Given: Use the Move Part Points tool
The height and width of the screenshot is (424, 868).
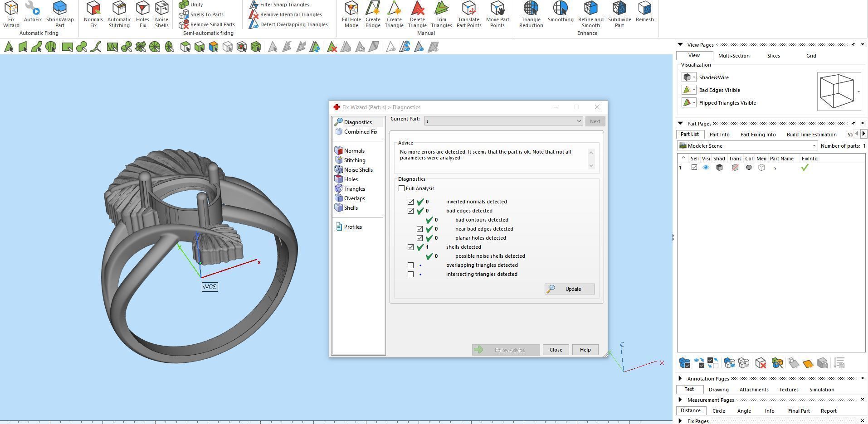Looking at the screenshot, I should pos(497,14).
